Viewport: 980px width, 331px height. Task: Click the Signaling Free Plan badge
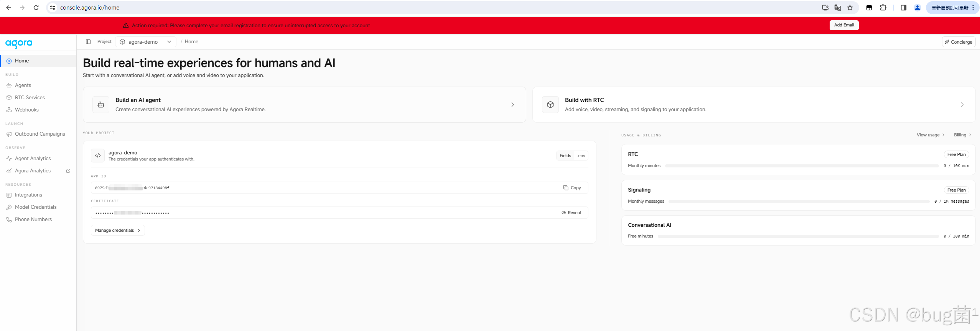click(956, 190)
